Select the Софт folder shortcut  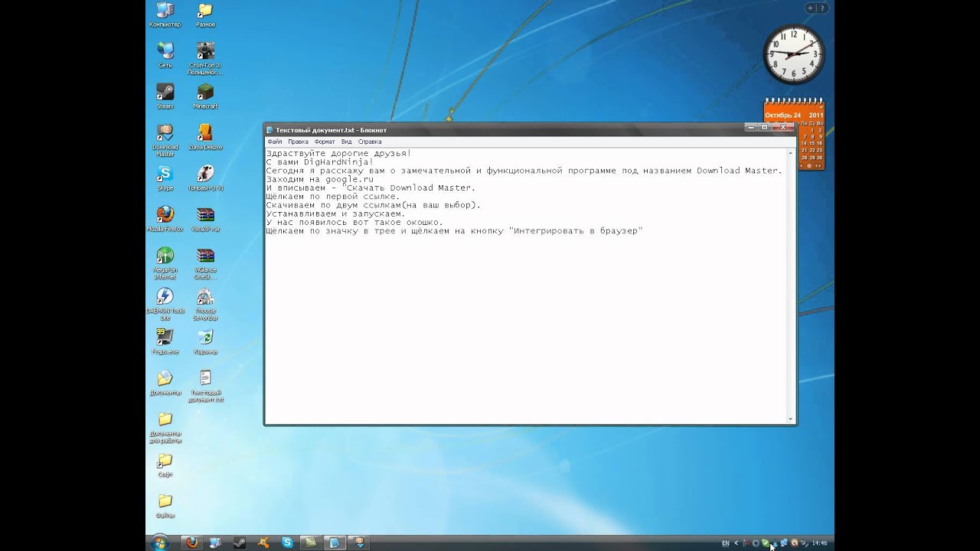pyautogui.click(x=165, y=465)
